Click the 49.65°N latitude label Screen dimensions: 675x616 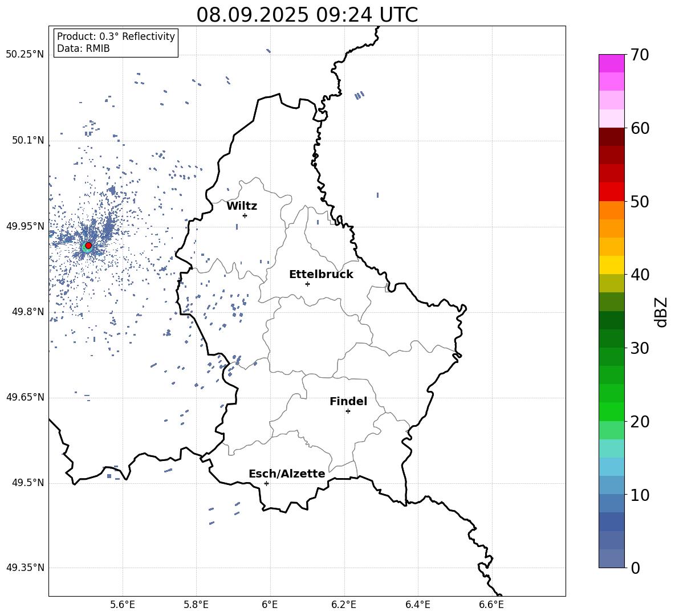coord(25,397)
